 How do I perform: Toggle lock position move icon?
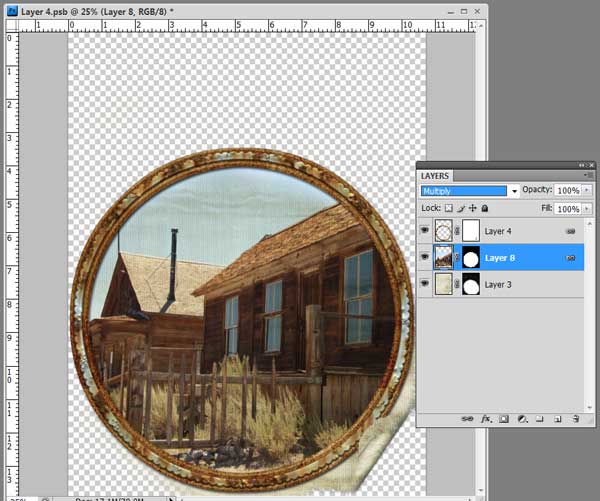point(473,209)
